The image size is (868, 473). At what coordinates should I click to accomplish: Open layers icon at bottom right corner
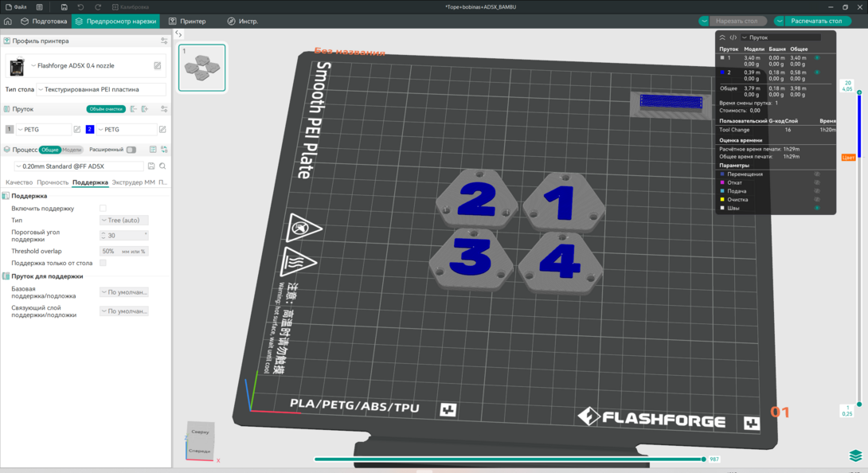coord(855,455)
